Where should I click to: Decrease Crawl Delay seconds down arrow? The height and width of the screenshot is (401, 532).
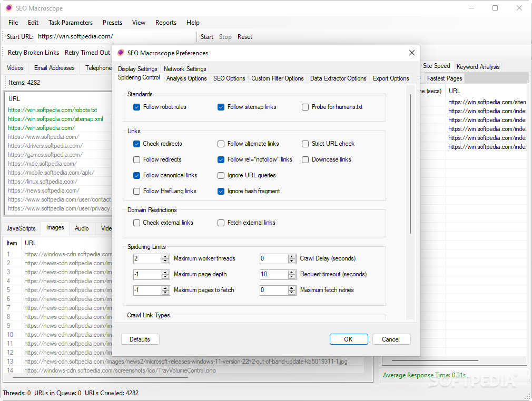[292, 260]
